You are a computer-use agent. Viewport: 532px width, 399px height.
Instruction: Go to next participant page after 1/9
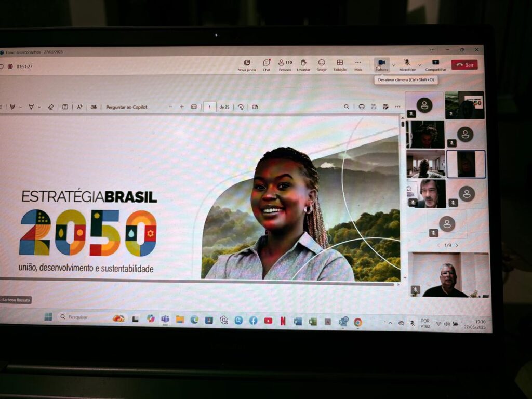click(x=457, y=245)
